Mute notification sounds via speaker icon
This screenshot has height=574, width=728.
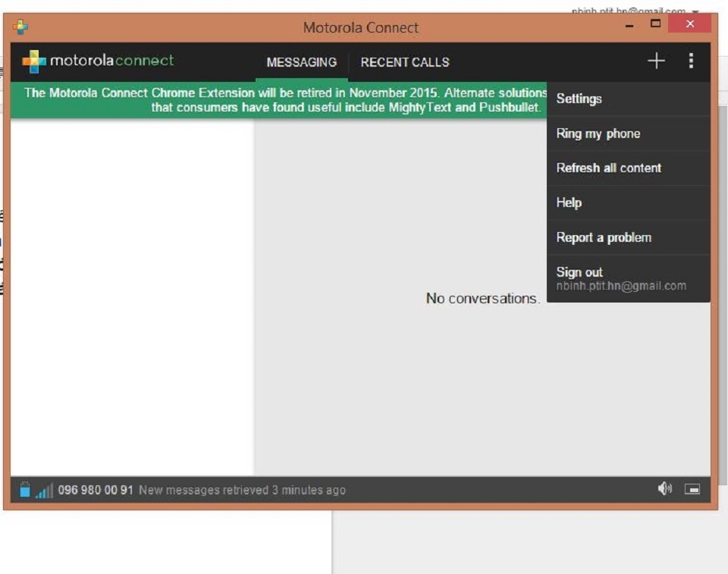point(664,488)
